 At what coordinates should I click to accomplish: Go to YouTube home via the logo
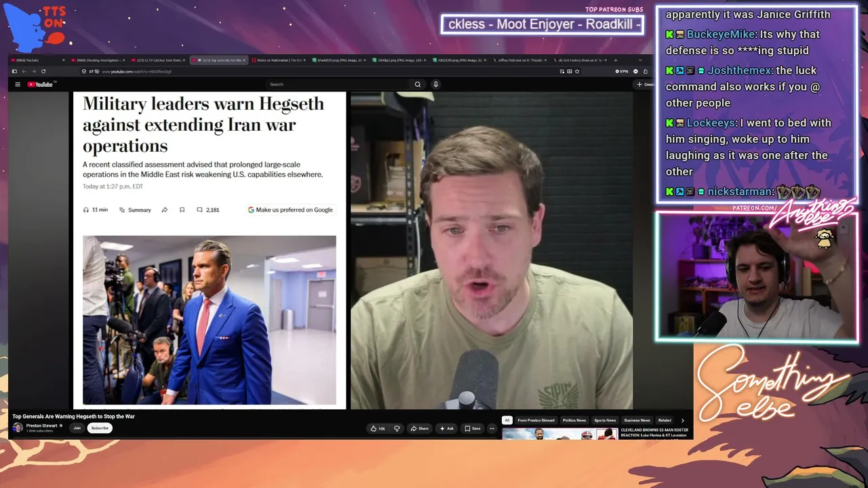40,85
